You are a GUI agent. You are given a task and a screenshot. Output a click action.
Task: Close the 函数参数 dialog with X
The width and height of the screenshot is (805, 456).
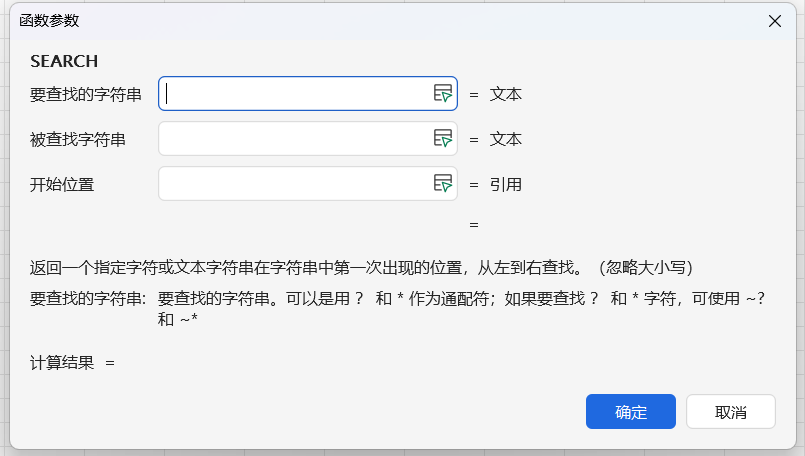[775, 21]
